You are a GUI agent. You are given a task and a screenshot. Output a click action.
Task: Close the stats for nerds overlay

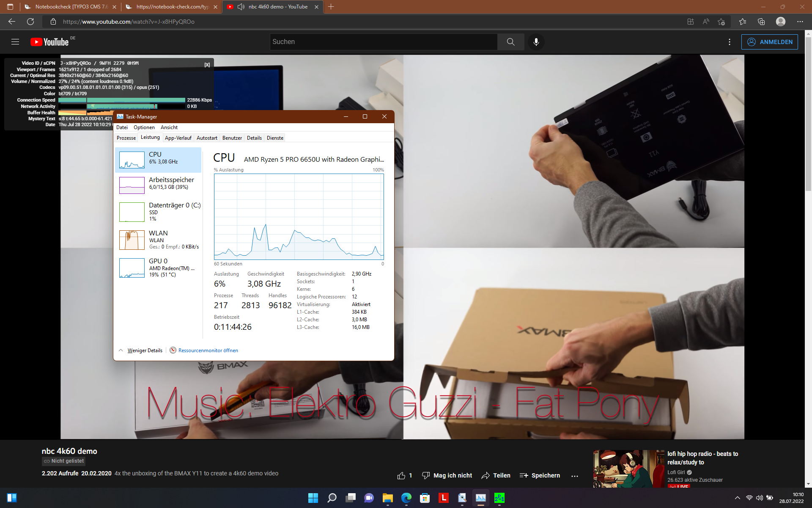(207, 65)
